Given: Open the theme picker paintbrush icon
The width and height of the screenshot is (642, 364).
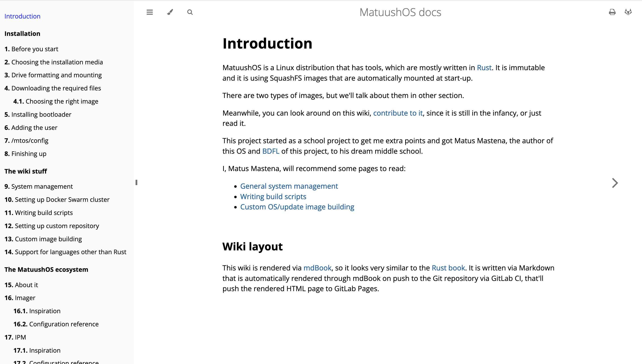Looking at the screenshot, I should click(170, 12).
